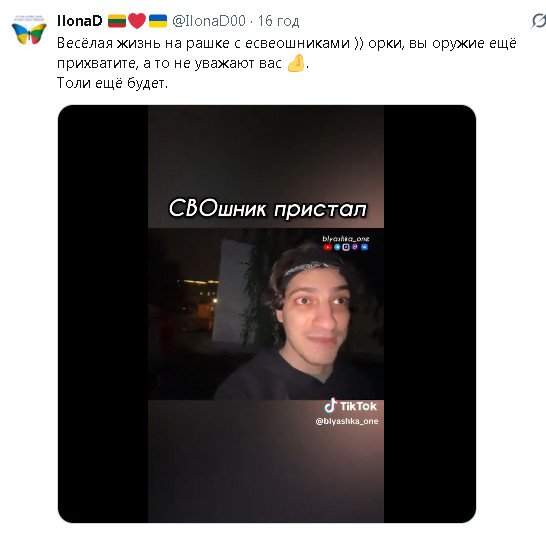Click the TikTok logo on the video

tap(351, 406)
